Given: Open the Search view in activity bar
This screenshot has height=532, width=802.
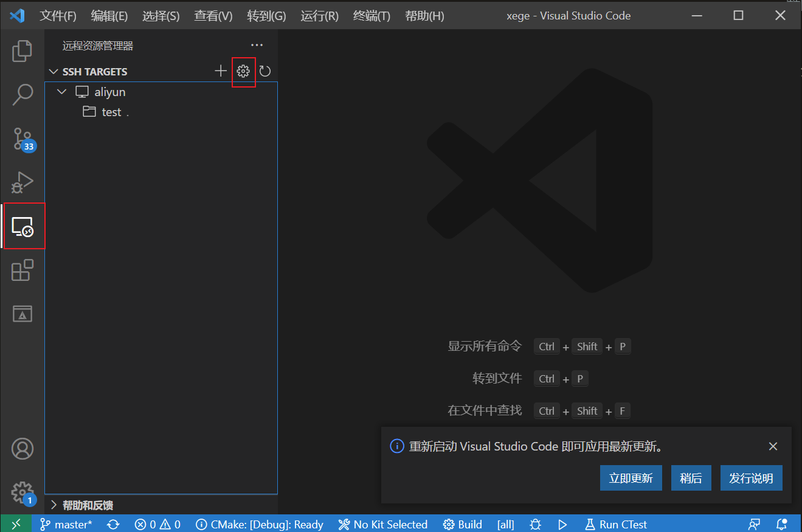Looking at the screenshot, I should point(22,94).
